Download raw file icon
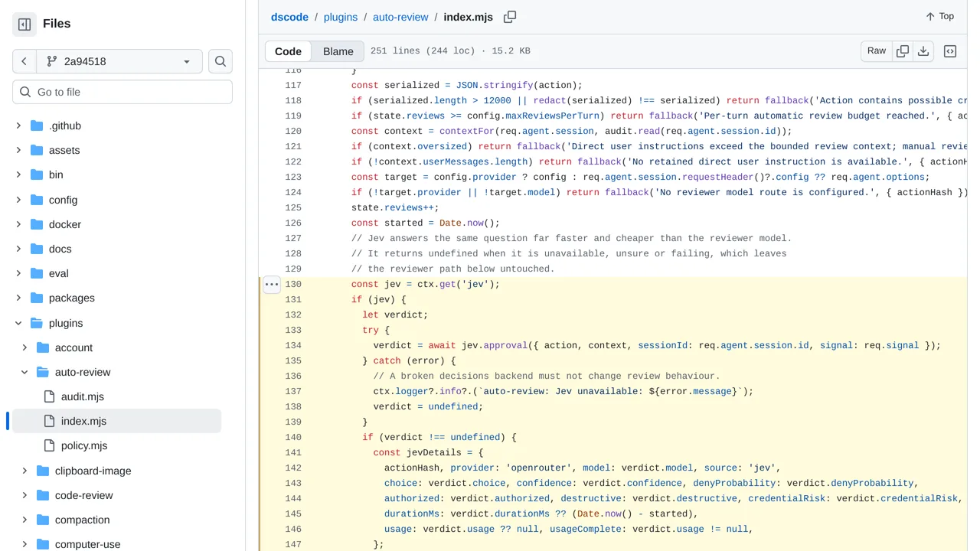This screenshot has width=980, height=551. [923, 51]
